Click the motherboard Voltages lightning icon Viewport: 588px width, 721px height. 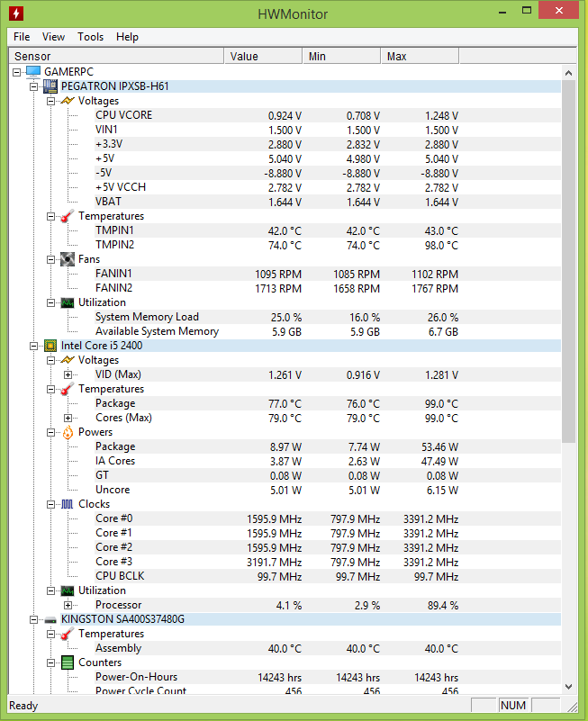click(x=68, y=101)
